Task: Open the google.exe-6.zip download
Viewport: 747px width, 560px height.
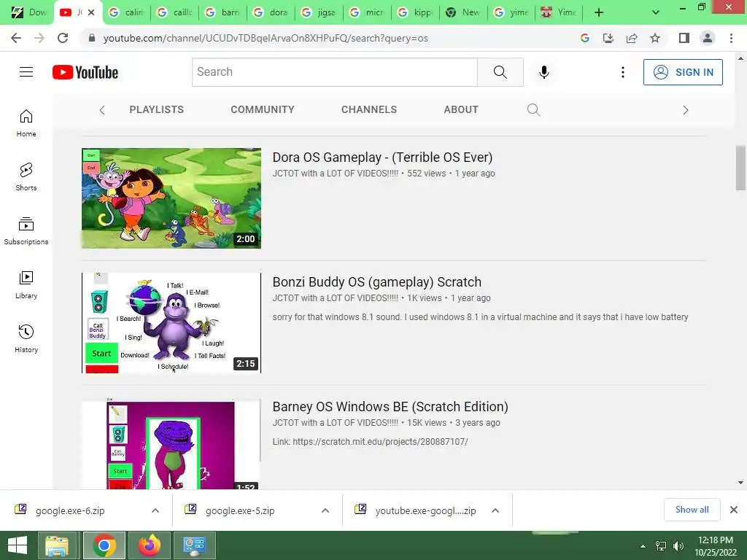Action: tap(70, 510)
